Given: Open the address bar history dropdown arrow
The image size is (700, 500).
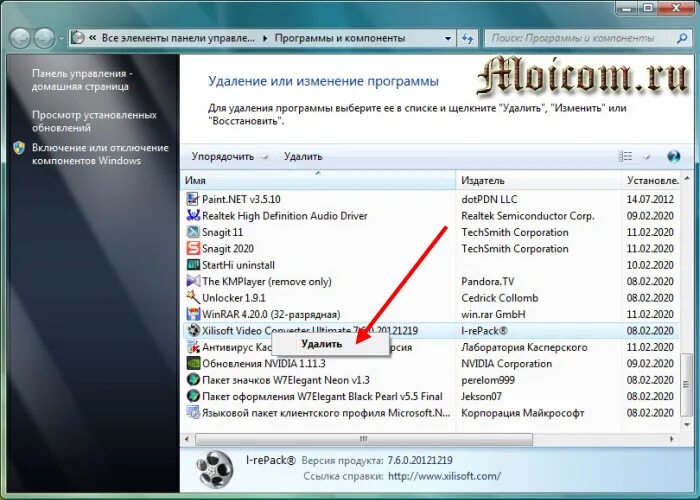Looking at the screenshot, I should 448,39.
